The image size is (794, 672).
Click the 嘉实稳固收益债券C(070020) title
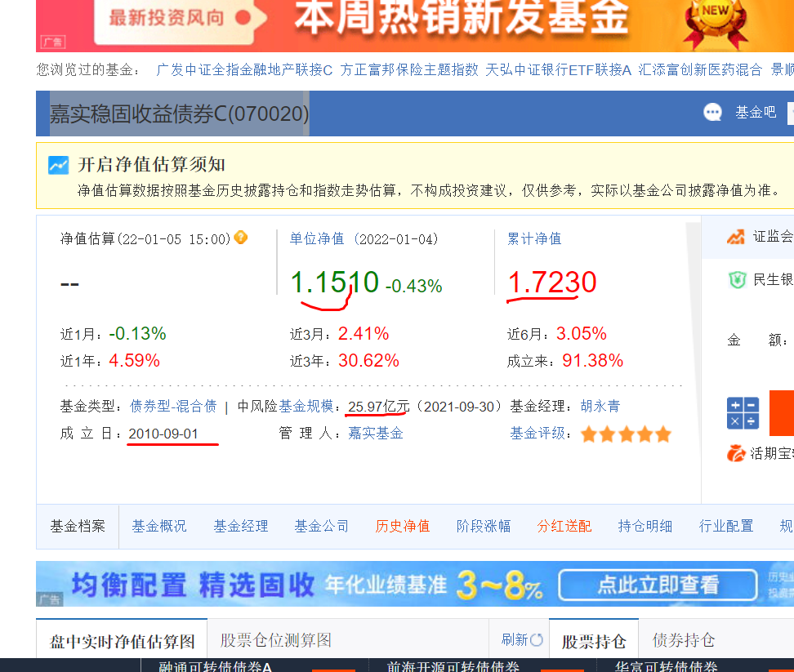click(x=179, y=113)
